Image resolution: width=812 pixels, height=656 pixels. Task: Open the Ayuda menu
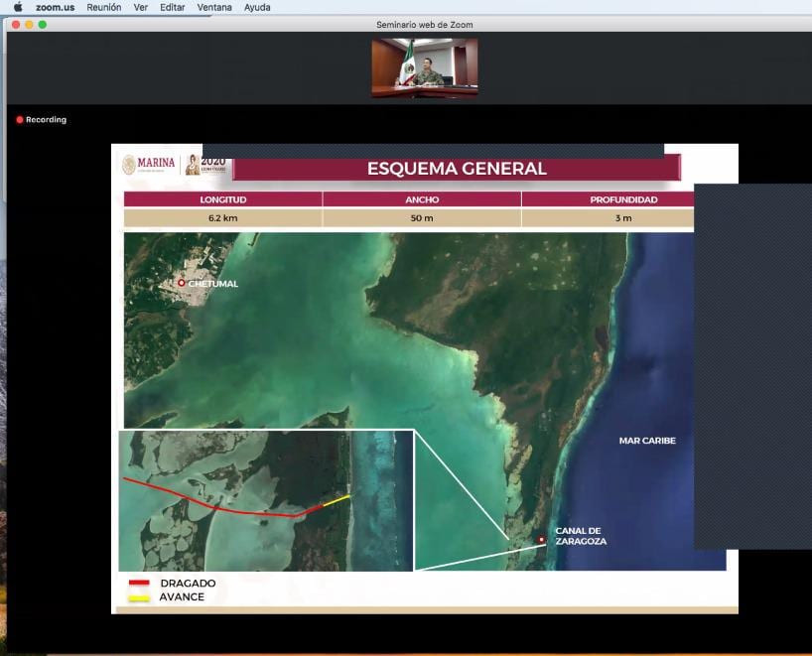point(256,7)
